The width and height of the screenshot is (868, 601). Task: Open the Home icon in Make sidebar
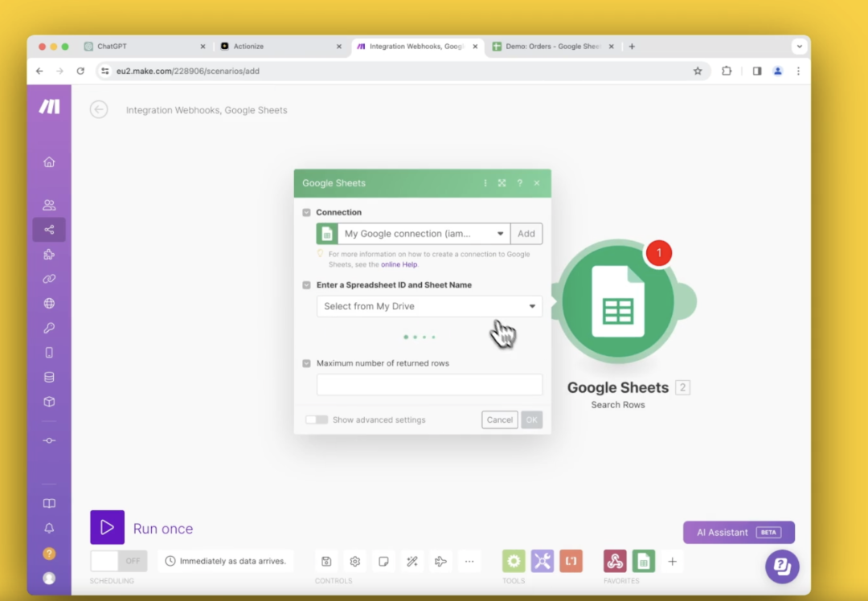pyautogui.click(x=49, y=162)
